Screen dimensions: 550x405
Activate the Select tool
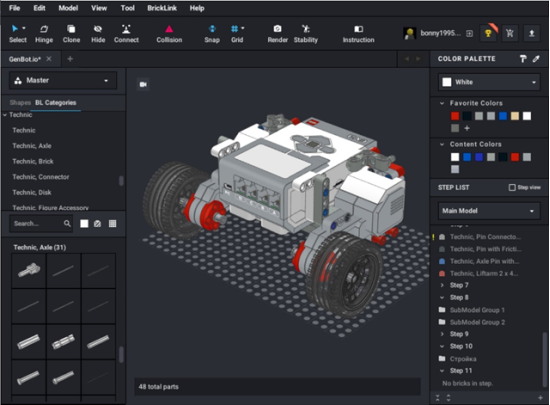(x=17, y=34)
